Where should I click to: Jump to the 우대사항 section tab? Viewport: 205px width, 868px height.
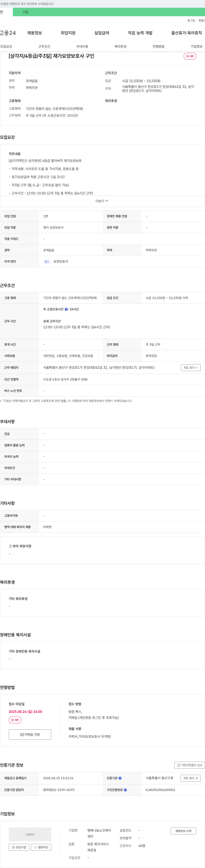coord(82,46)
